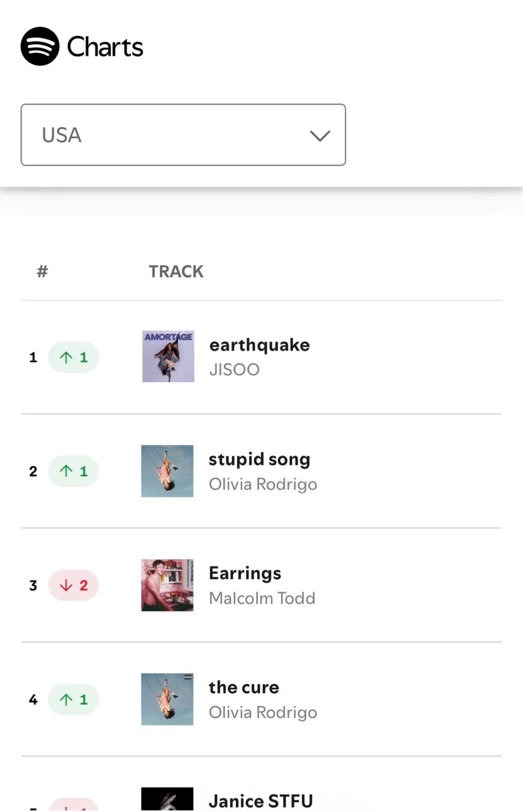This screenshot has height=812, width=523.
Task: Click the # rank column header
Action: (42, 271)
